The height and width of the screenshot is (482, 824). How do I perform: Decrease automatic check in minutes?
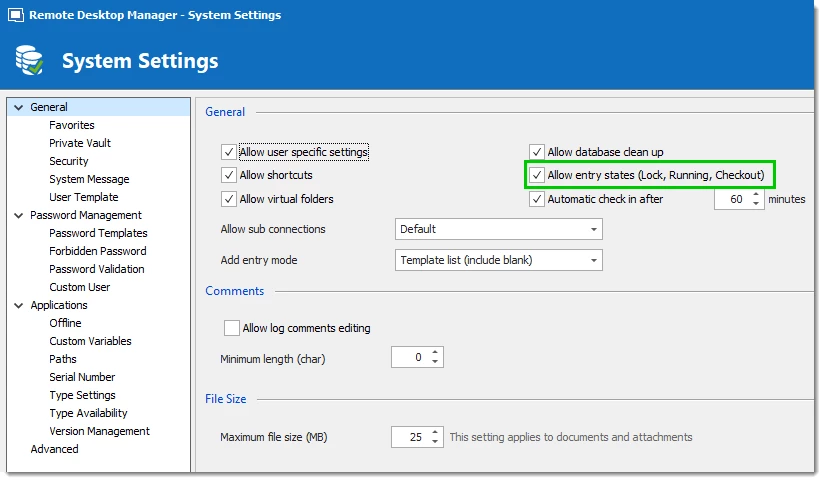[x=756, y=204]
